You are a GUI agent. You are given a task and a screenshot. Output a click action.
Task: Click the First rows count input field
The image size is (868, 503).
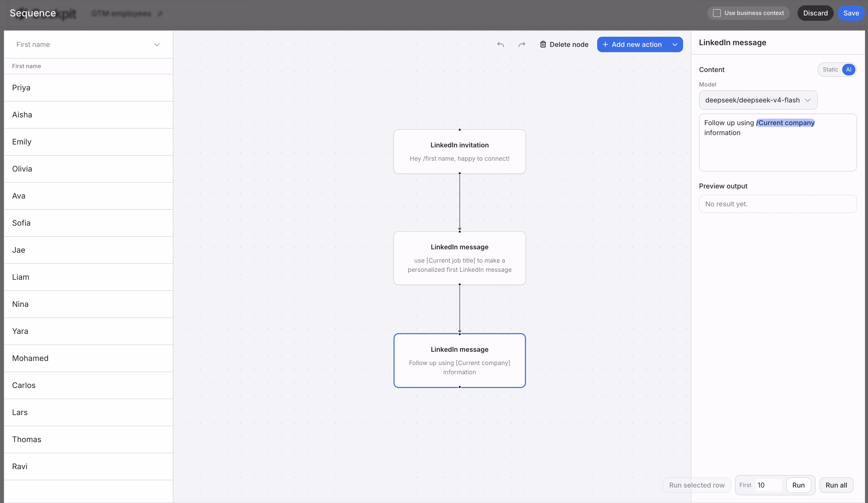click(769, 485)
